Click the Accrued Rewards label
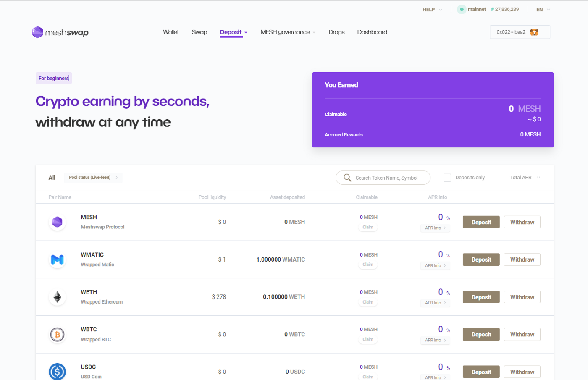Screen dimensions: 588x380 point(344,135)
